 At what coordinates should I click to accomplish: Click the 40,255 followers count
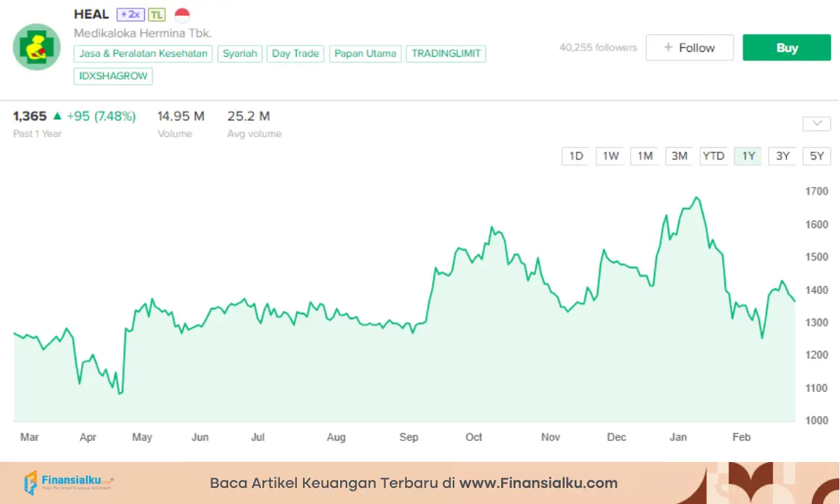[x=598, y=48]
